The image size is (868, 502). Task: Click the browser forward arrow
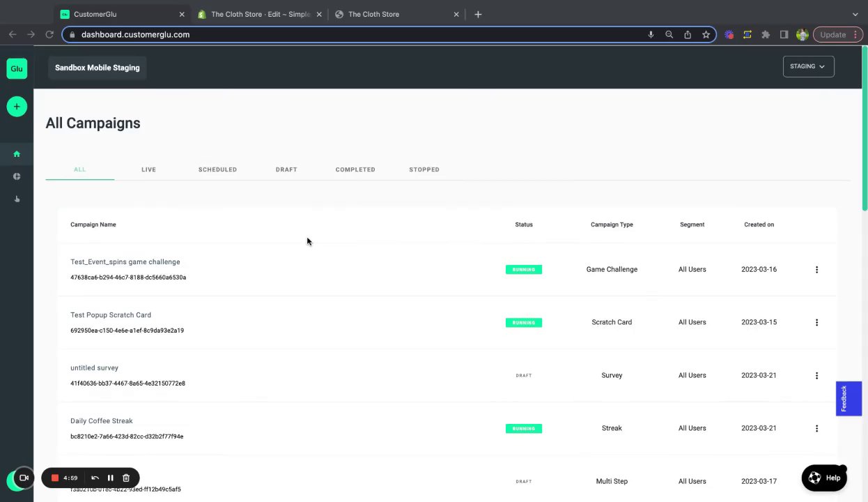pyautogui.click(x=31, y=34)
